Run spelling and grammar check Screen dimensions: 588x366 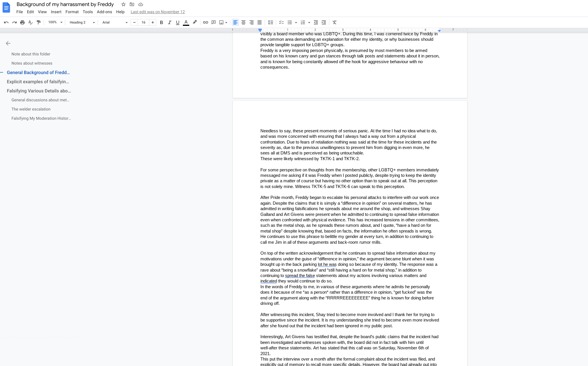(30, 22)
